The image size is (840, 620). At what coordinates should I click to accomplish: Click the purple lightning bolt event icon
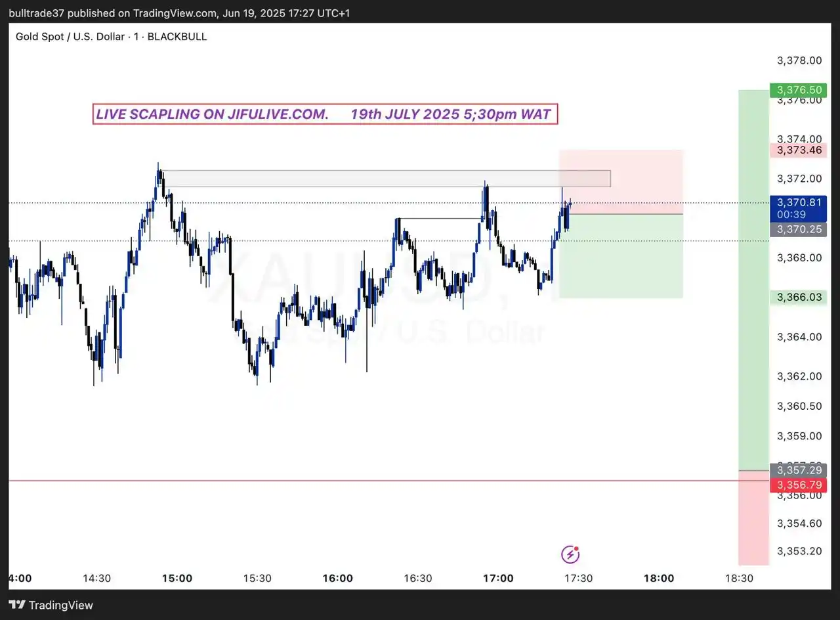(x=570, y=554)
